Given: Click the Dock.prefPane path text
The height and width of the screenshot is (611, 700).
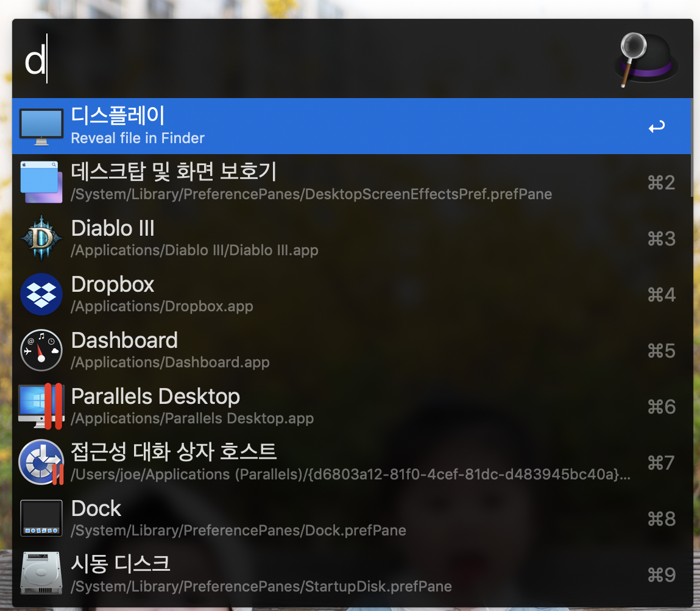Looking at the screenshot, I should (x=238, y=530).
